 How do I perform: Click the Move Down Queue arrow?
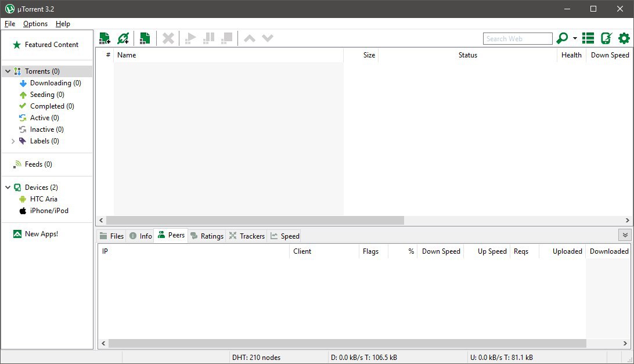click(268, 38)
